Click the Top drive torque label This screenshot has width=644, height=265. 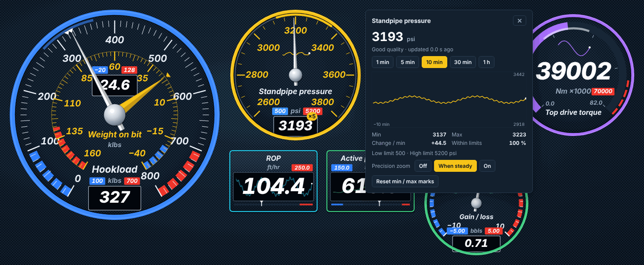pyautogui.click(x=573, y=112)
